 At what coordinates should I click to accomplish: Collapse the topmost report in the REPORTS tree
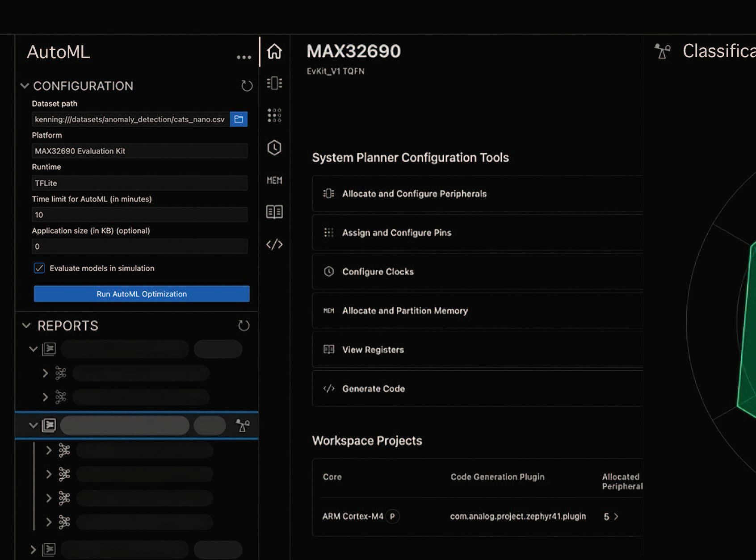pos(33,349)
